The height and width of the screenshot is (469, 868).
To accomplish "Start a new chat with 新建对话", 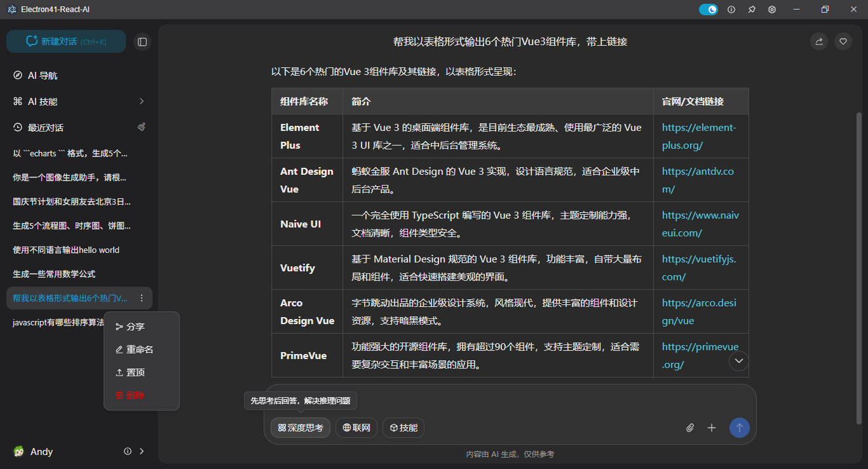I will [66, 41].
